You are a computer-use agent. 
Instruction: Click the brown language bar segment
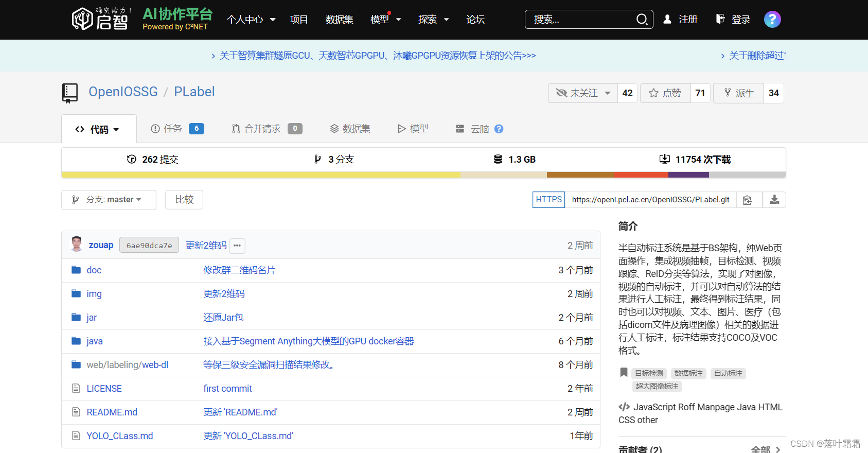pyautogui.click(x=580, y=175)
